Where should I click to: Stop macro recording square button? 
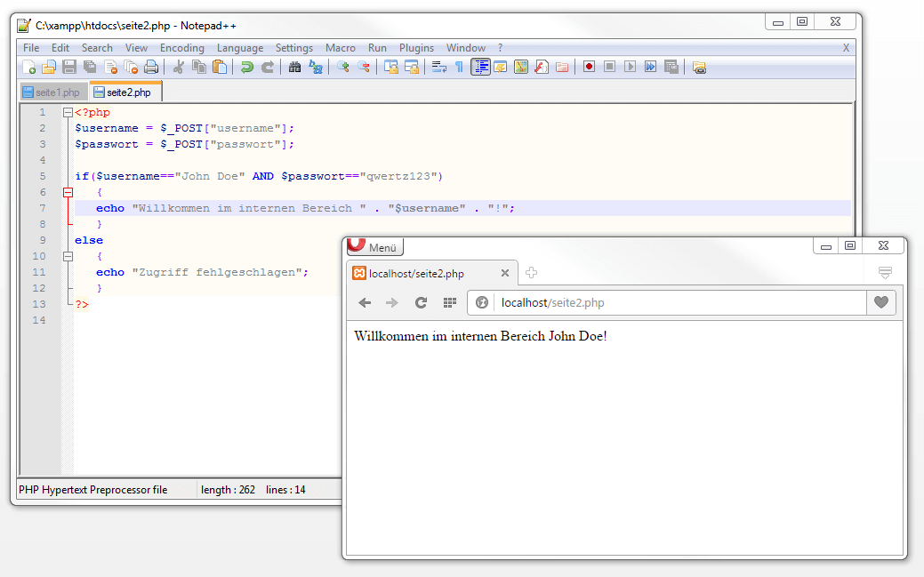point(610,67)
